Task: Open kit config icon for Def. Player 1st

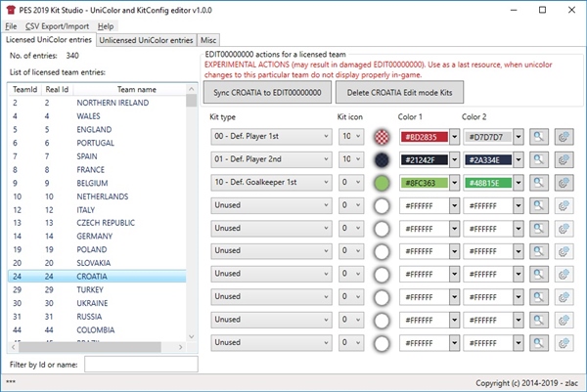Action: (x=564, y=137)
